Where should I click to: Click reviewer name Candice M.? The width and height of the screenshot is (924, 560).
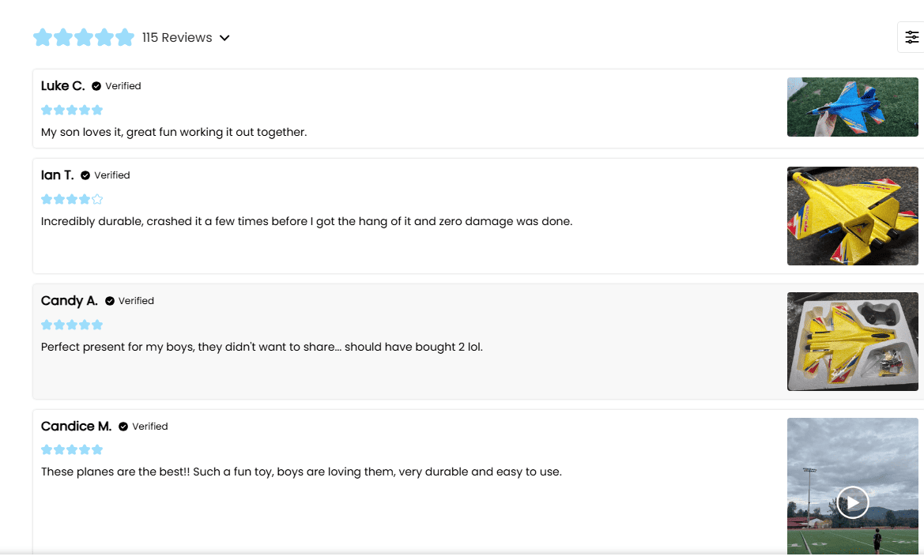coord(76,427)
